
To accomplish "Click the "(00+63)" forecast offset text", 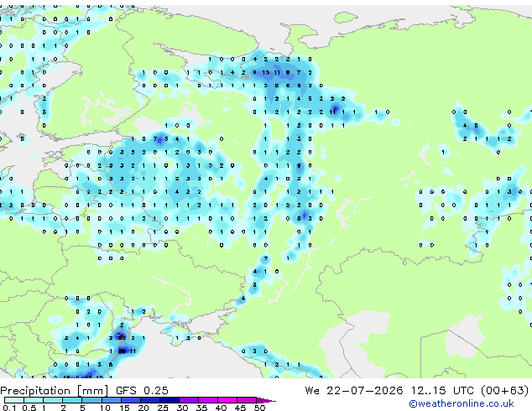I will click(x=505, y=391).
